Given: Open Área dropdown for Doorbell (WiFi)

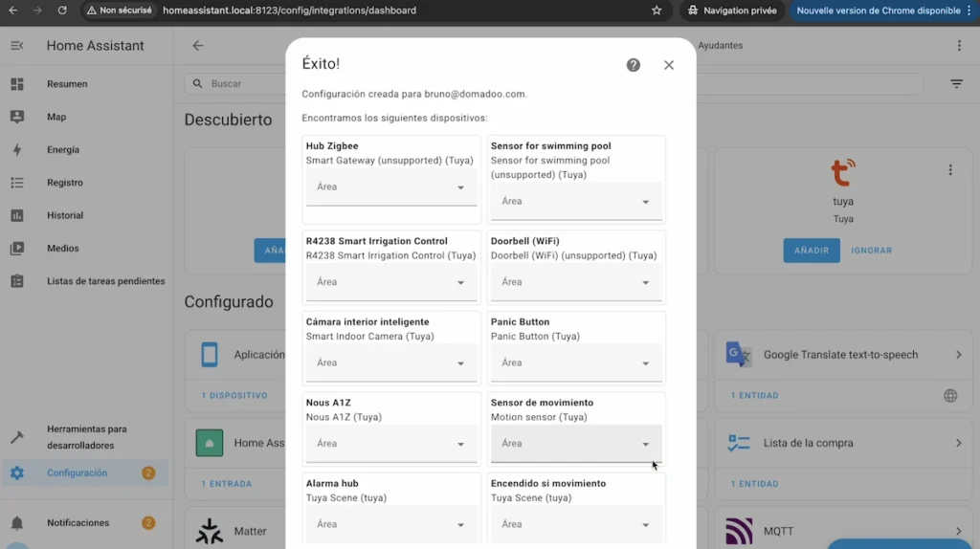Looking at the screenshot, I should click(x=576, y=282).
